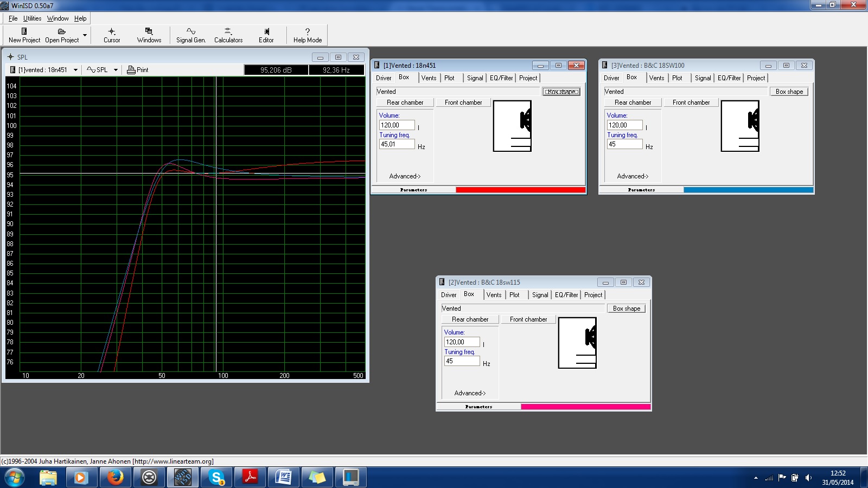Viewport: 868px width, 488px height.
Task: Open the driver Editor
Action: [266, 35]
